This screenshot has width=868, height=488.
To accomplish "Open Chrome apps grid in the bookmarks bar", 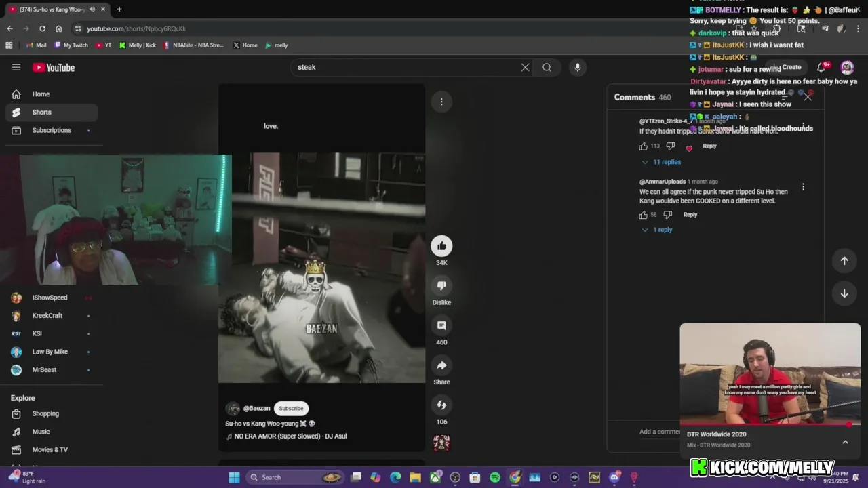I will pyautogui.click(x=9, y=45).
